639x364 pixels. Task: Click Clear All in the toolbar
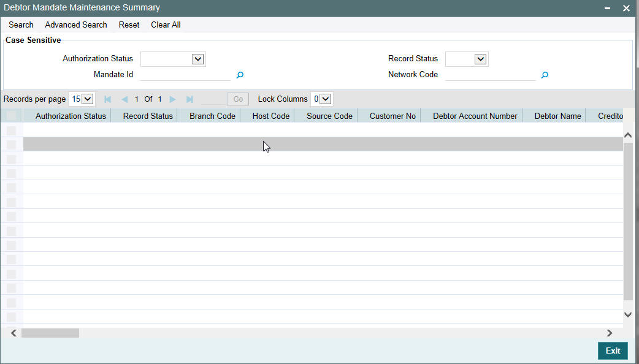[166, 25]
